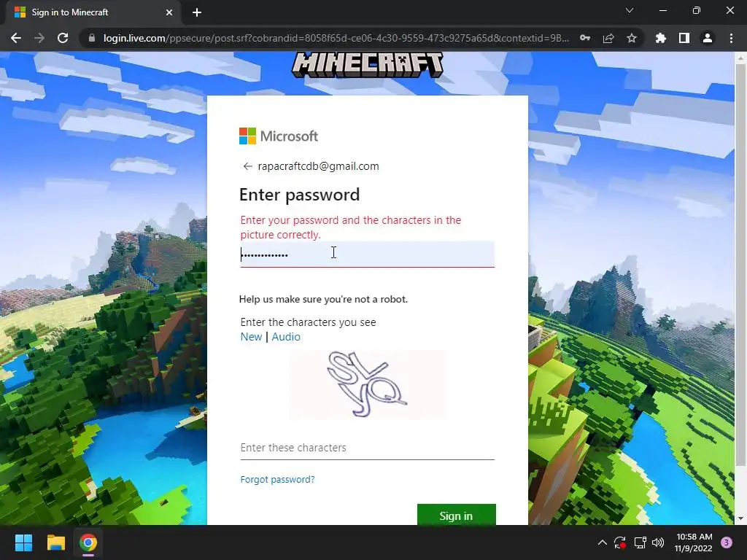Open the Chrome three-dot menu
Viewport: 747px width, 560px height.
731,38
